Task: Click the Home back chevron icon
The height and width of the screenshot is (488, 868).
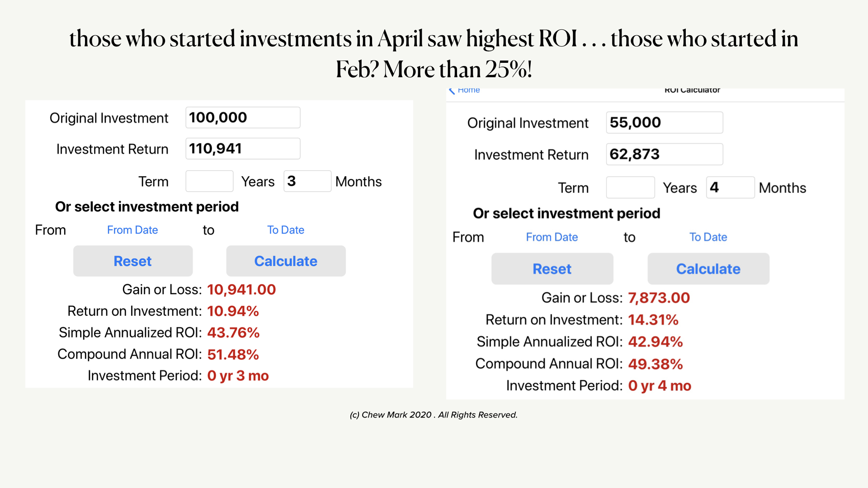Action: pos(452,91)
